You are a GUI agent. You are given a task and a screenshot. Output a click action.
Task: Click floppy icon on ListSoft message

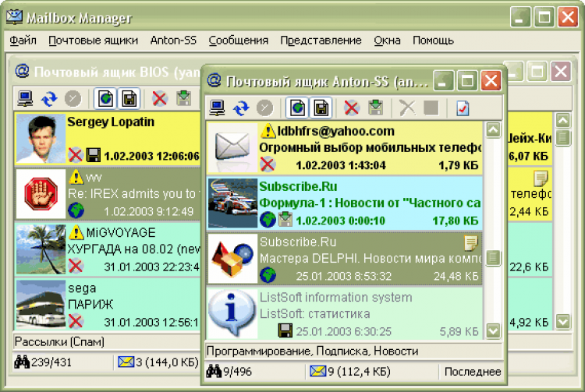pos(285,330)
